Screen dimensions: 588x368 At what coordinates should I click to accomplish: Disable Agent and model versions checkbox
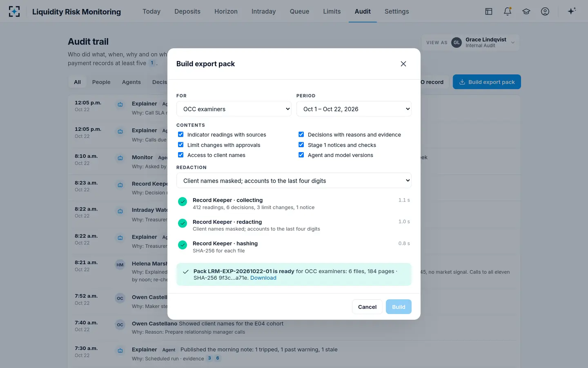[301, 155]
